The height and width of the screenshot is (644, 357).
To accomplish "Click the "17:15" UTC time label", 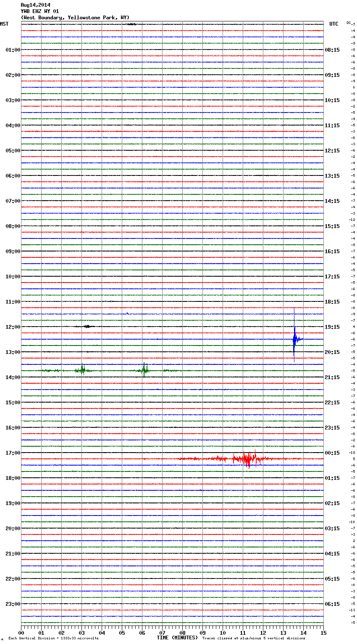I will click(332, 277).
